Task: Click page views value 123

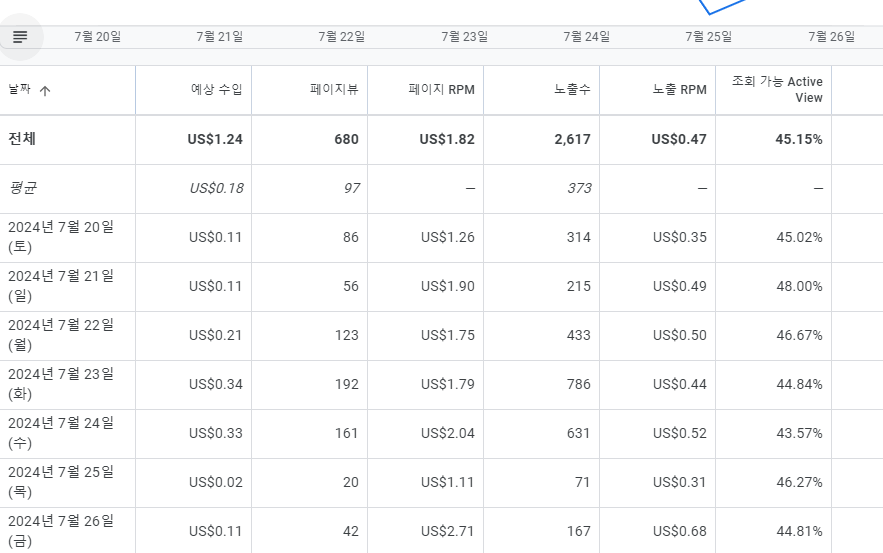Action: (347, 335)
